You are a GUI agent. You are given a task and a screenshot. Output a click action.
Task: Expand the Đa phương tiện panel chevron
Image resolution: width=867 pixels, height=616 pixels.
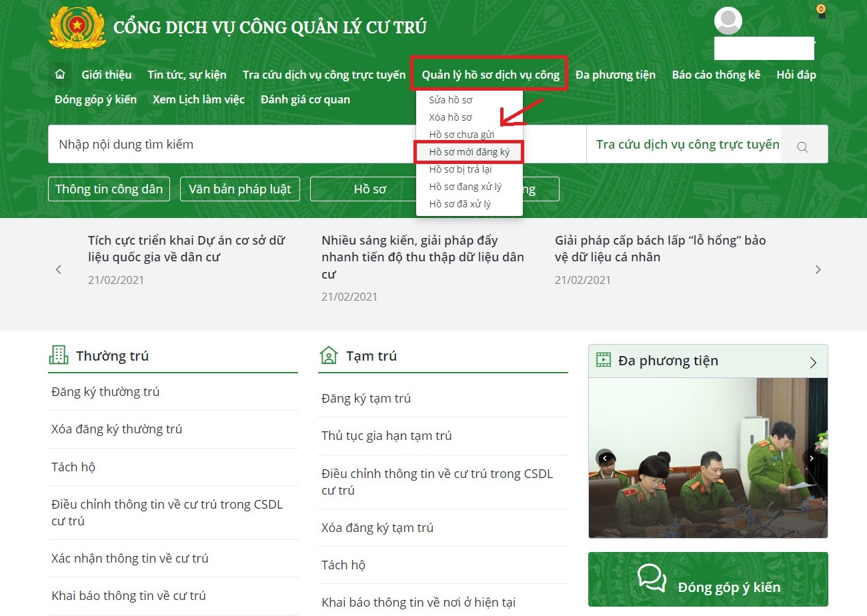(x=812, y=361)
